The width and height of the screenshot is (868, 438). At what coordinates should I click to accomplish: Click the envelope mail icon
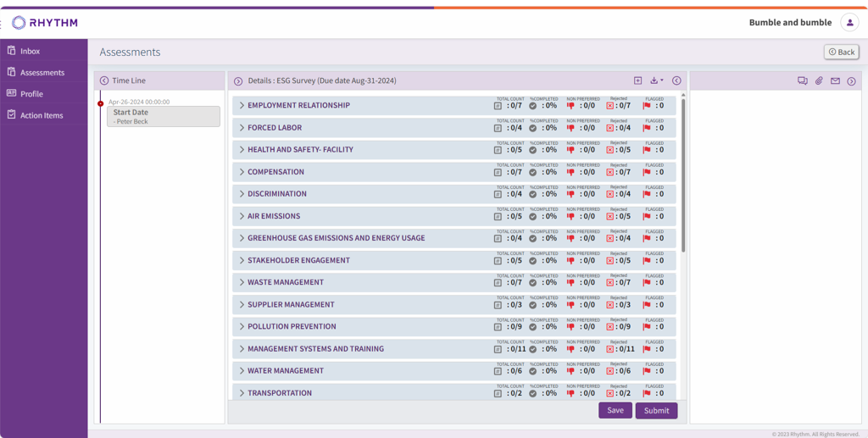tap(835, 81)
